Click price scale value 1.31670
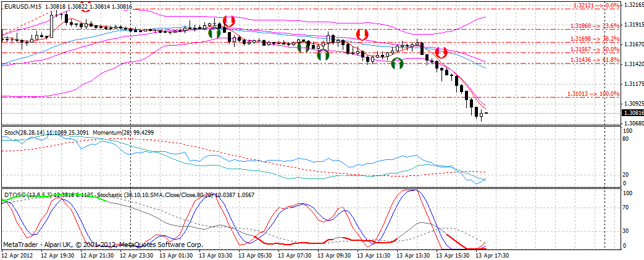The width and height of the screenshot is (644, 260). pyautogui.click(x=633, y=44)
